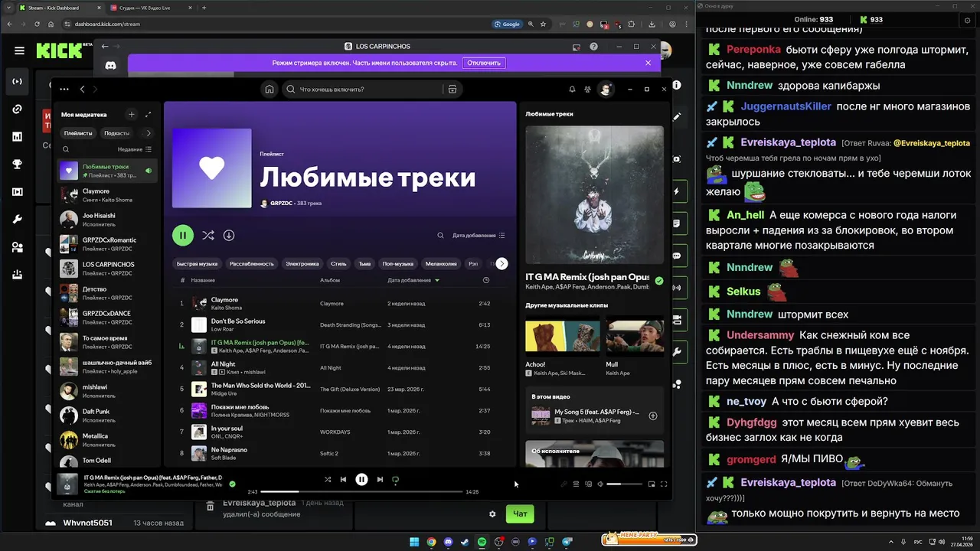Open Spotify Home
Image resolution: width=980 pixels, height=551 pixels.
click(269, 89)
